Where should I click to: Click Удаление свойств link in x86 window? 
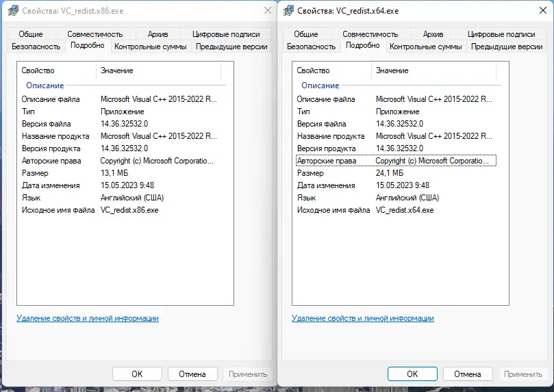pyautogui.click(x=88, y=318)
